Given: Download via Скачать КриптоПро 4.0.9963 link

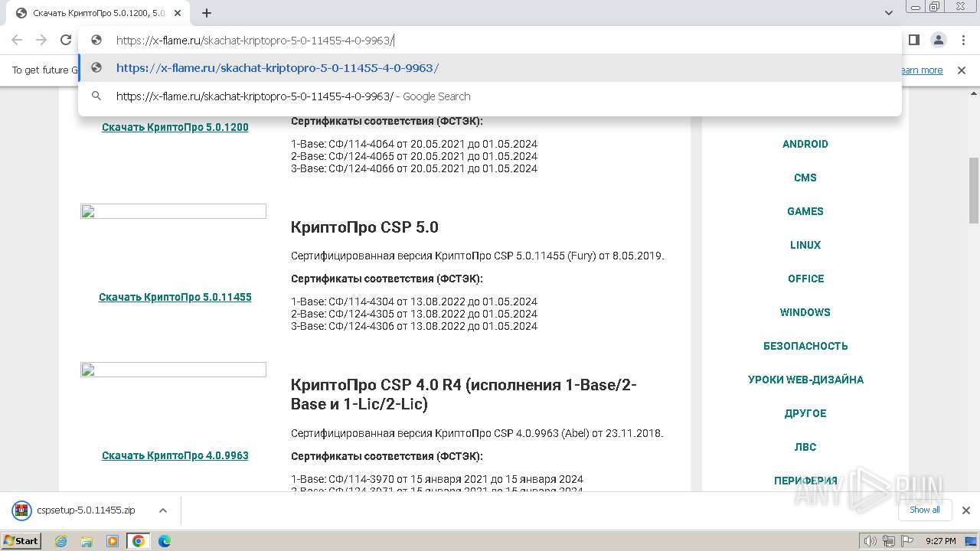Looking at the screenshot, I should [175, 455].
